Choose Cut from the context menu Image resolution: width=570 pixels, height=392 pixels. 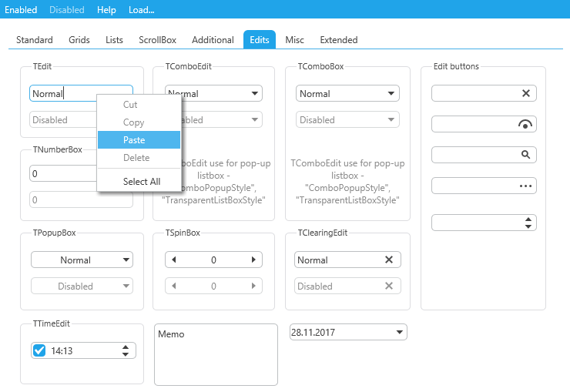(139, 105)
